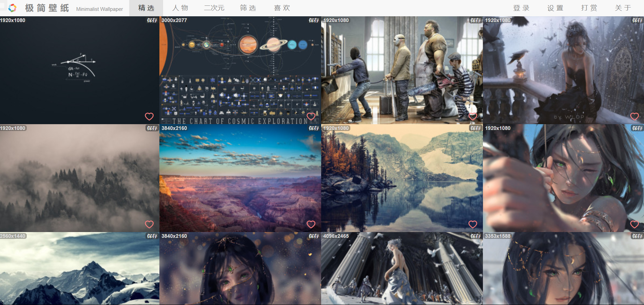Switch to the 精选 tab
This screenshot has height=305, width=644.
[146, 8]
